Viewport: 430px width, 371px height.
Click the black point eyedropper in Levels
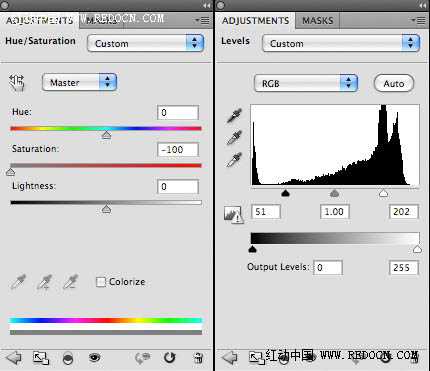234,116
